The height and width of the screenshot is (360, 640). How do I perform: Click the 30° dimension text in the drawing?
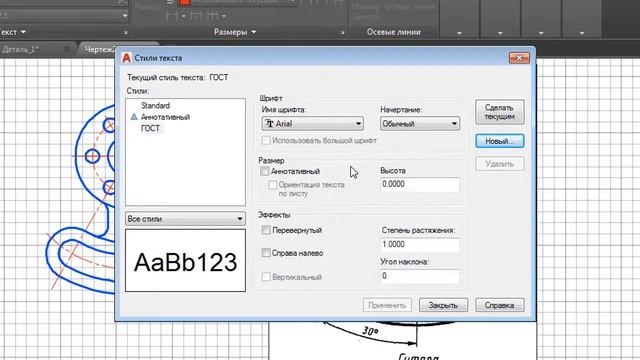[x=370, y=331]
